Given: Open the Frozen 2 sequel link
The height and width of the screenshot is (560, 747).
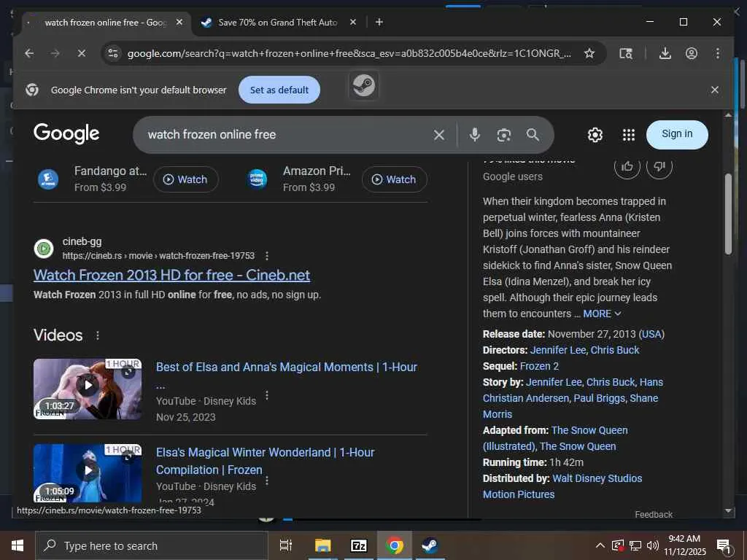Looking at the screenshot, I should pyautogui.click(x=539, y=366).
